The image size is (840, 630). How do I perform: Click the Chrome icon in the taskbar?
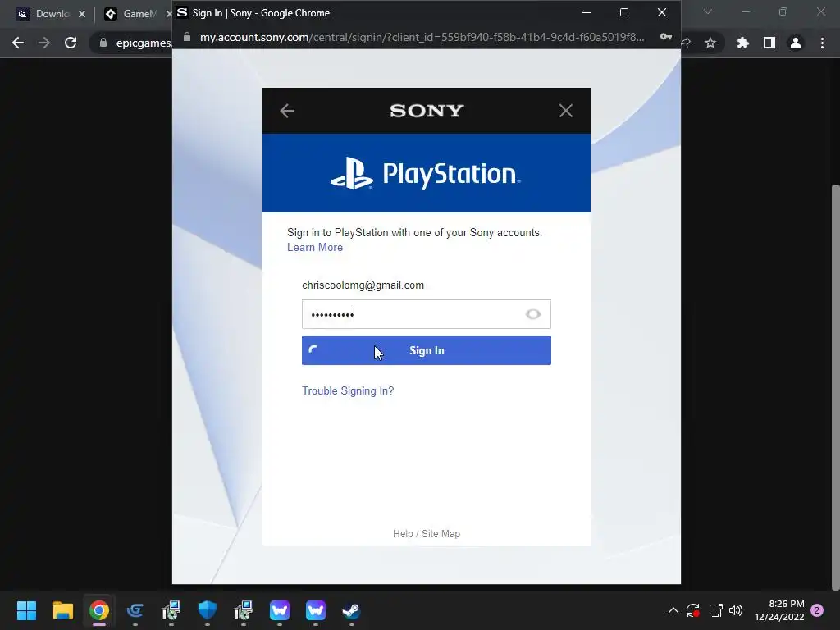(x=99, y=610)
